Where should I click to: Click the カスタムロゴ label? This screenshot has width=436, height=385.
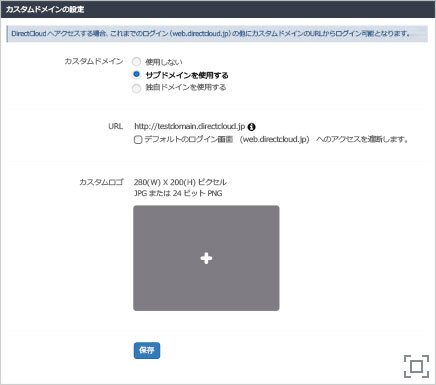[x=101, y=182]
